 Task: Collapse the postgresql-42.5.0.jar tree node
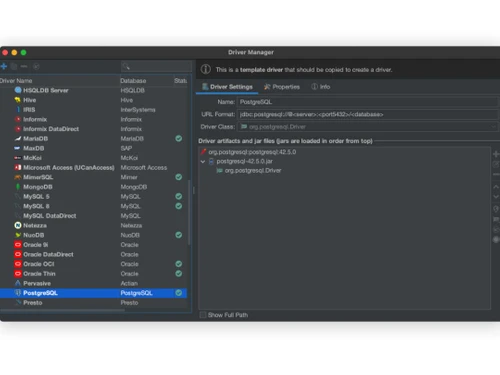pos(203,161)
